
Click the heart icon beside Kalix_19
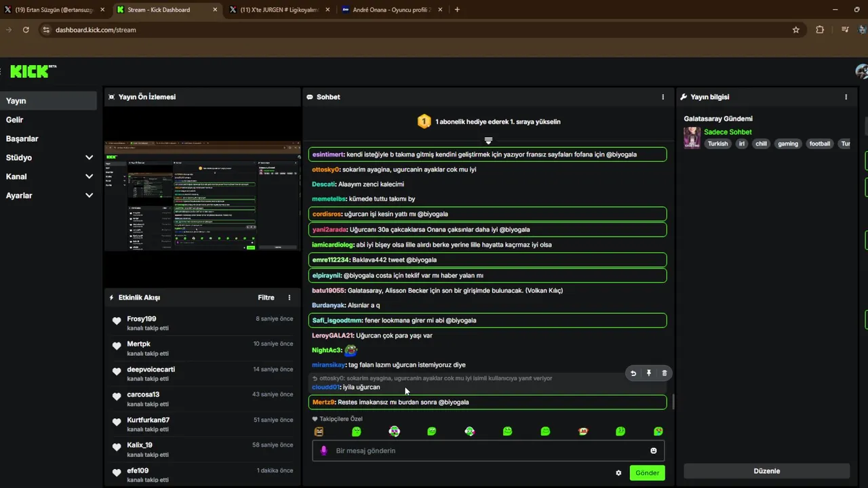[117, 448]
